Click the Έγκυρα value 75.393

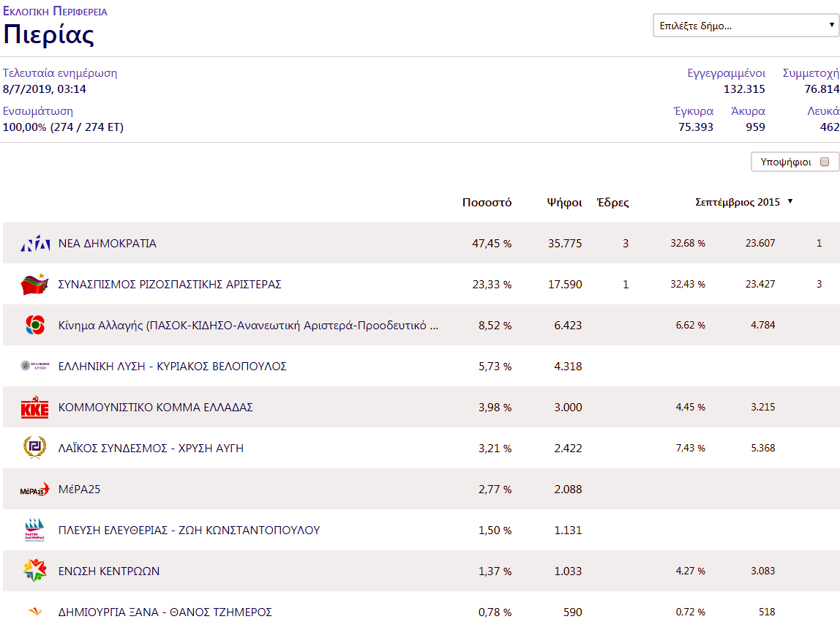click(695, 127)
